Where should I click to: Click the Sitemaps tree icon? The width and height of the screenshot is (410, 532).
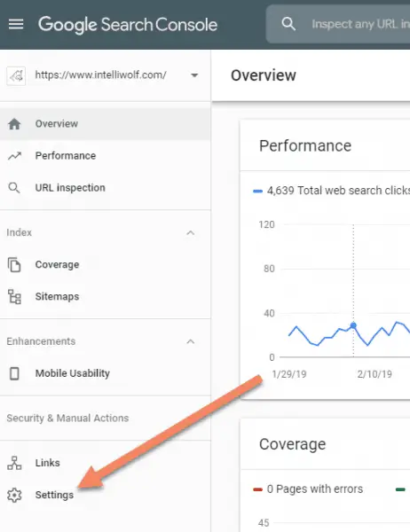[x=14, y=296]
